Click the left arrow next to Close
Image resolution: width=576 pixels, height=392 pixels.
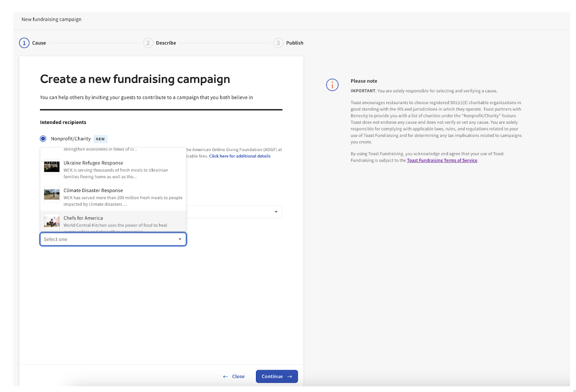[225, 377]
